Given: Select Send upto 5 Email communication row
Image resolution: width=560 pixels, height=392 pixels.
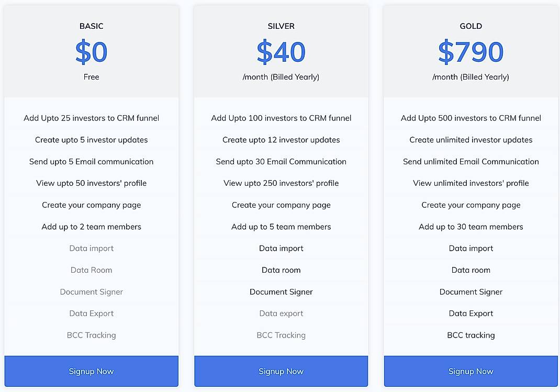Looking at the screenshot, I should pos(91,162).
